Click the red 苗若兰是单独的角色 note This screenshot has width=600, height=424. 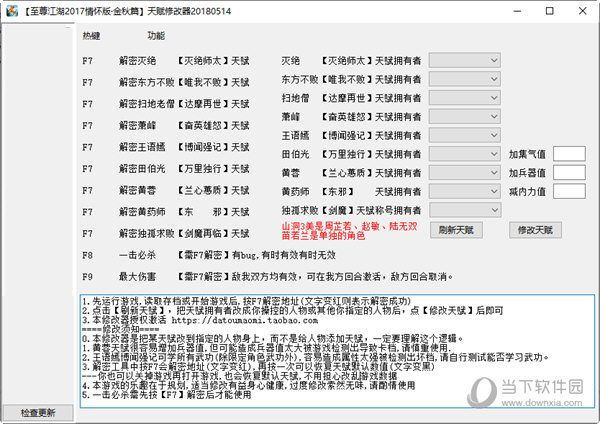click(x=323, y=236)
